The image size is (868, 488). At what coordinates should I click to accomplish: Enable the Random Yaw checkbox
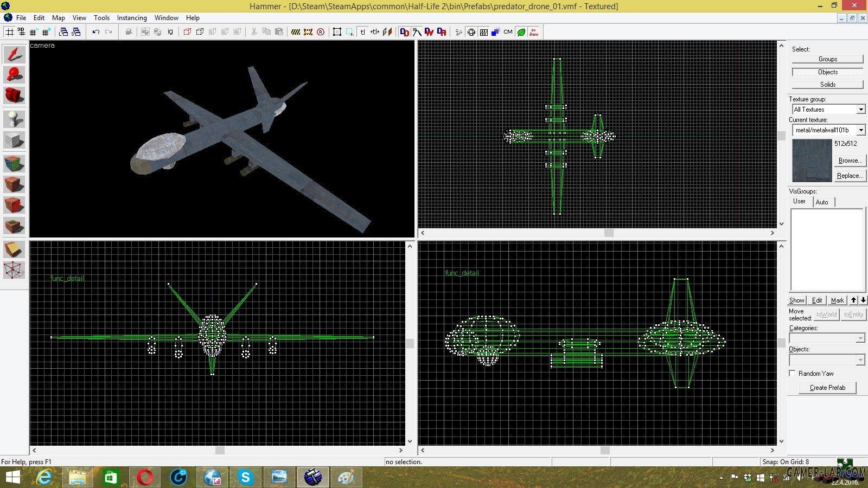click(x=792, y=374)
